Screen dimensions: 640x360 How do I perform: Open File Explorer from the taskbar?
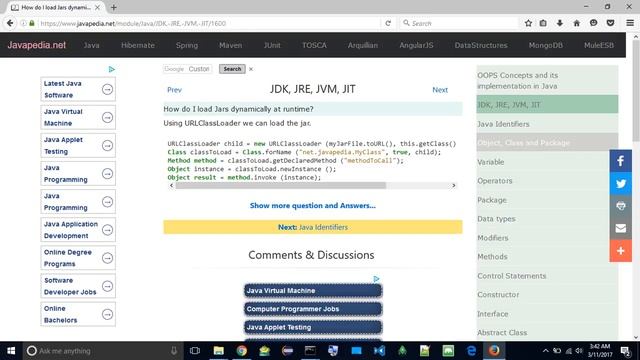tap(219, 351)
